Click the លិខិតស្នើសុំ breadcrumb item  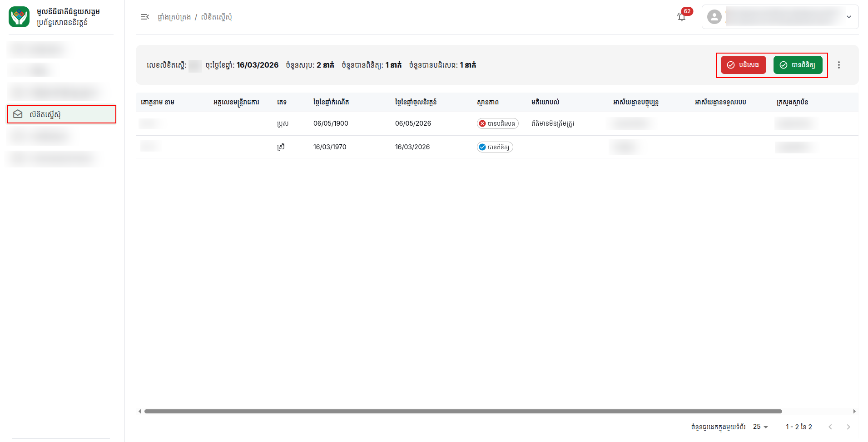click(216, 17)
